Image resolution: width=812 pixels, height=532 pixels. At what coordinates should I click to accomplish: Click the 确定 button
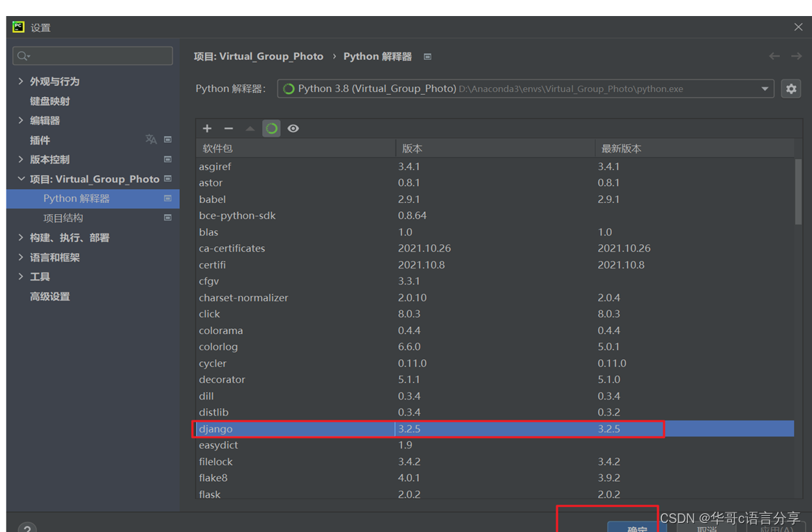pyautogui.click(x=636, y=527)
